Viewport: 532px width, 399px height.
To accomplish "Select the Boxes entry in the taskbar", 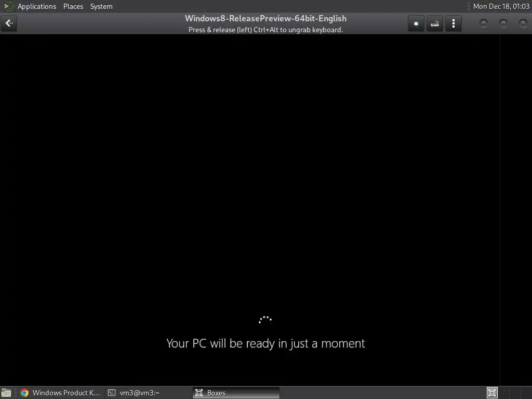I will point(236,393).
